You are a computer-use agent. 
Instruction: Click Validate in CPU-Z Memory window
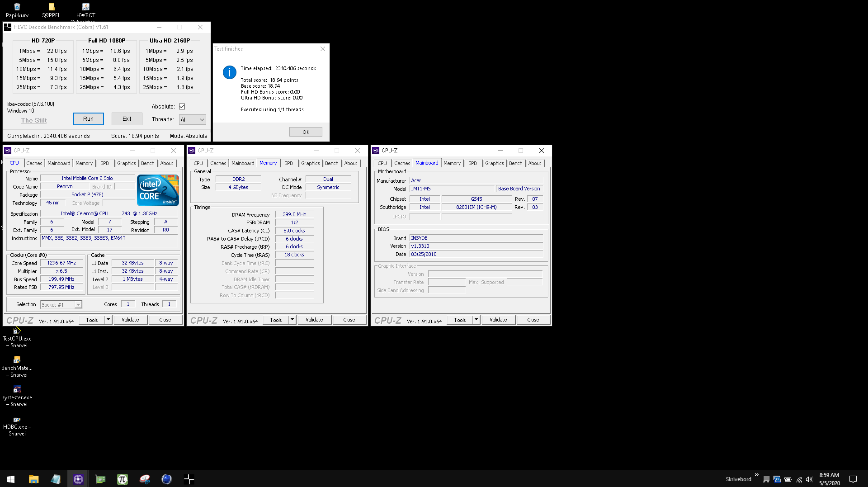314,320
